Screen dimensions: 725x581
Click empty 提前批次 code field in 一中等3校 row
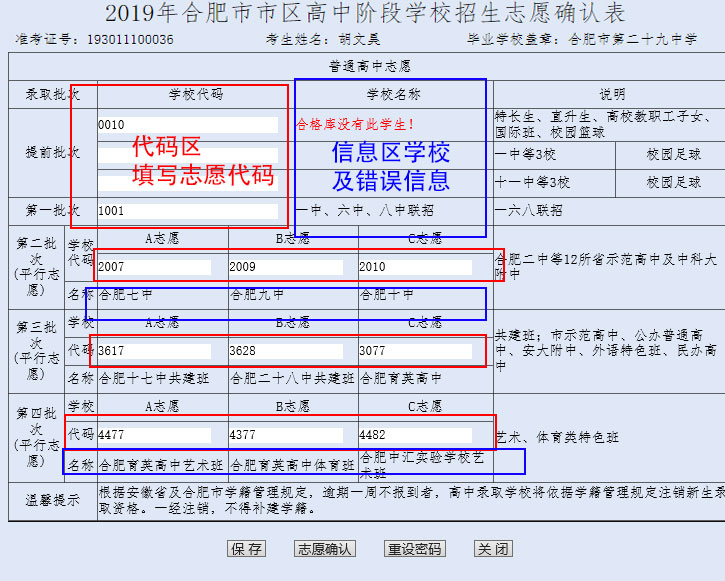[187, 155]
